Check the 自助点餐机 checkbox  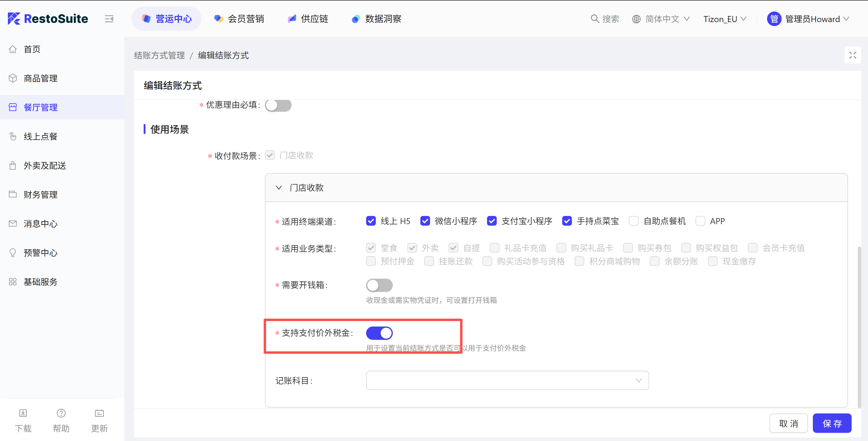tap(633, 221)
